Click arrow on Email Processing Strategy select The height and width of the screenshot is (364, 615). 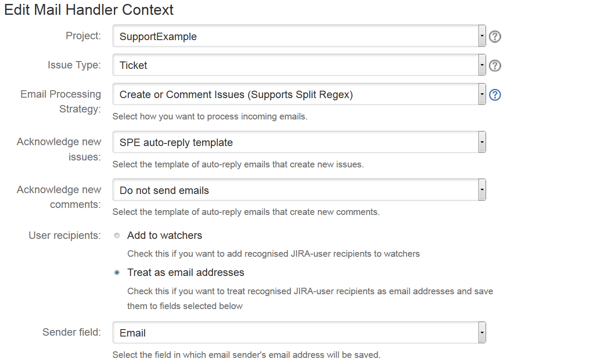coord(482,94)
